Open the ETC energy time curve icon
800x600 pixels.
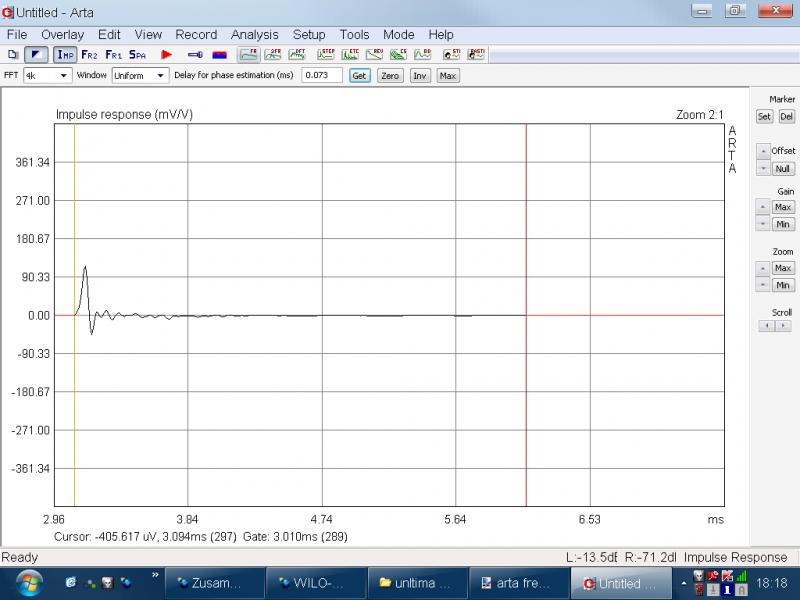pyautogui.click(x=351, y=54)
